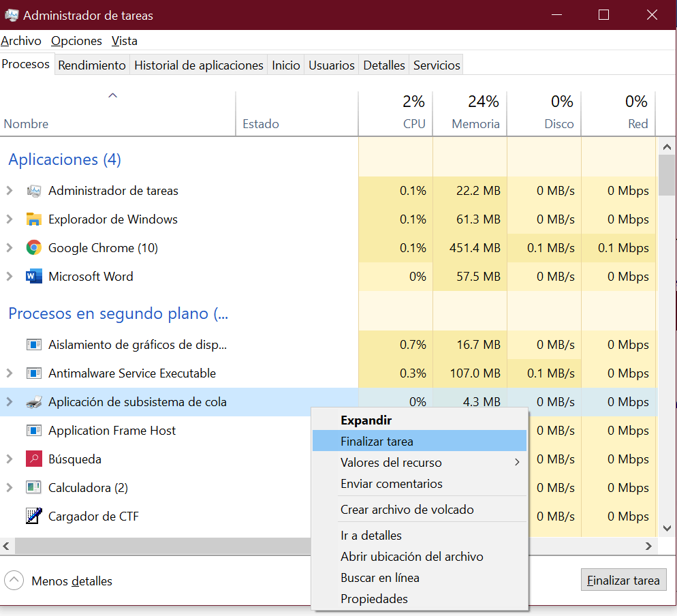This screenshot has width=677, height=616.
Task: Sort by the Nombre column header
Action: [x=117, y=114]
